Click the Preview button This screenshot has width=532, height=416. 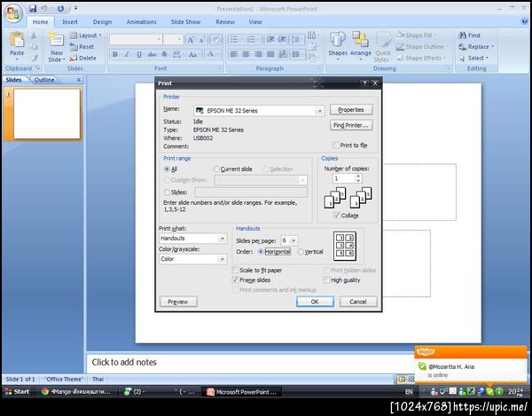click(178, 302)
